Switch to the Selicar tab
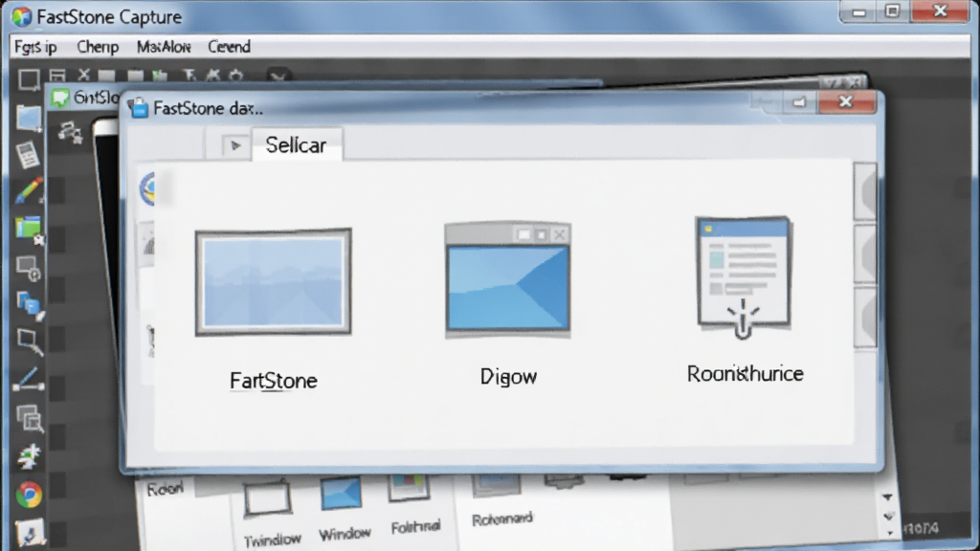The height and width of the screenshot is (551, 980). click(297, 145)
